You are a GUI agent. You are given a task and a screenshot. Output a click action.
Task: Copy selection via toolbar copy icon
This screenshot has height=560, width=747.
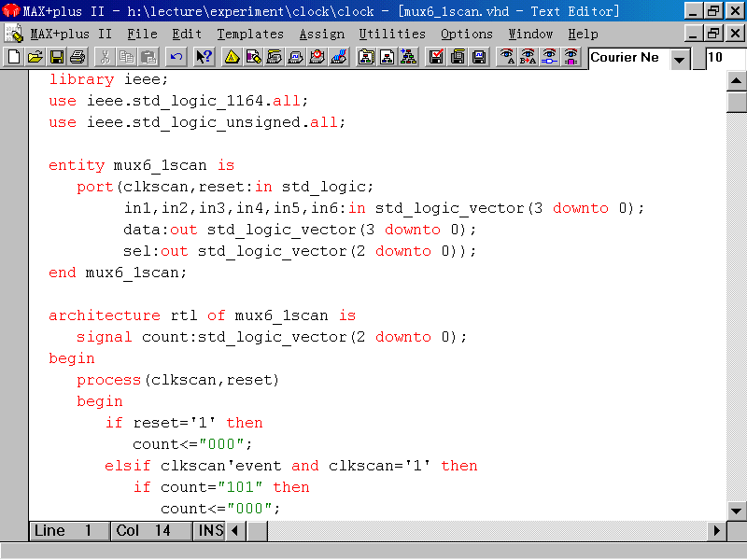click(127, 57)
